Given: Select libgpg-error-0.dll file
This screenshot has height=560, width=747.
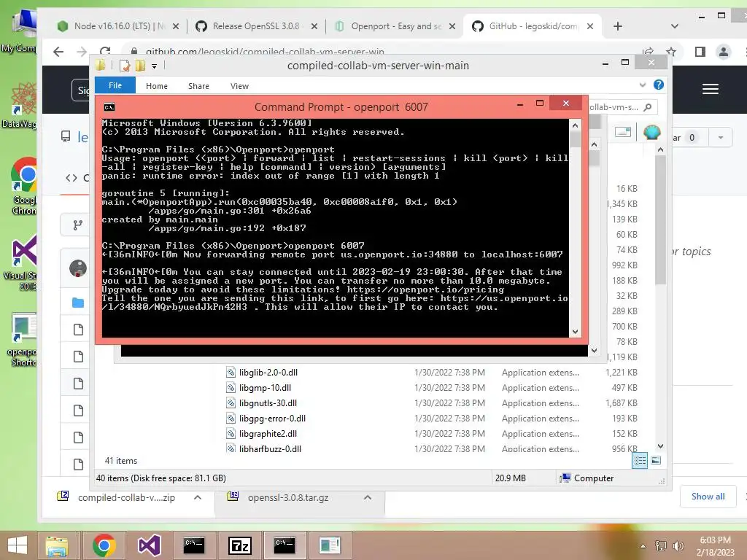Looking at the screenshot, I should click(x=272, y=418).
